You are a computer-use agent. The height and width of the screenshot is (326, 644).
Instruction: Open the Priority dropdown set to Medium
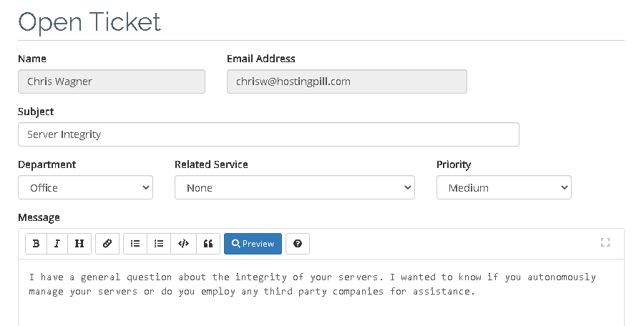(504, 187)
